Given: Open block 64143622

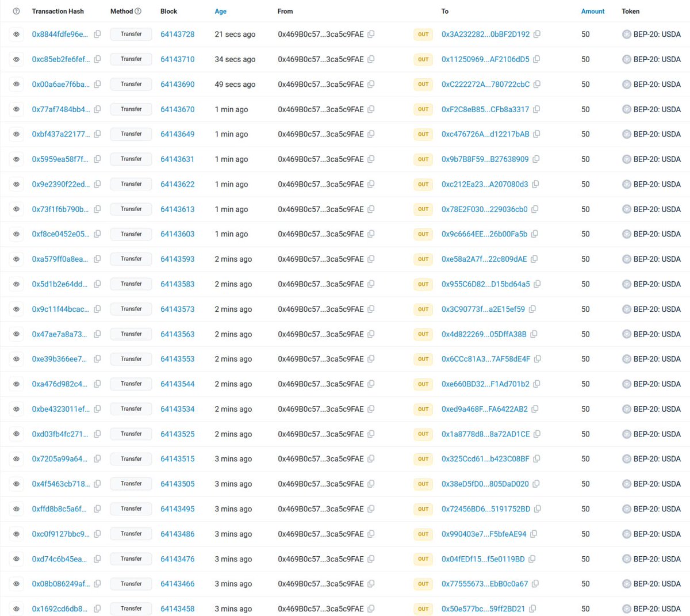Looking at the screenshot, I should pyautogui.click(x=178, y=184).
